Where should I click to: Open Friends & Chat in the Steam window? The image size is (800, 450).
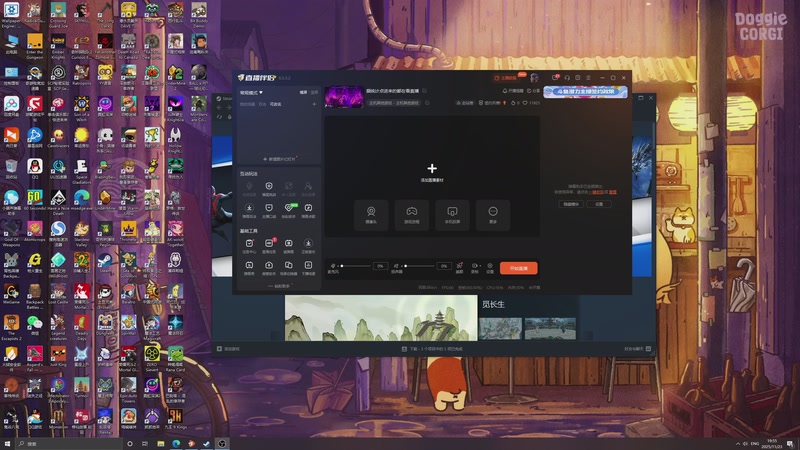(637, 349)
